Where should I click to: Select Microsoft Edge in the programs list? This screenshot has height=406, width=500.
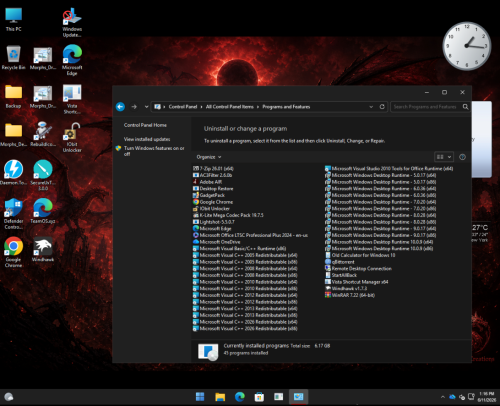pyautogui.click(x=212, y=228)
